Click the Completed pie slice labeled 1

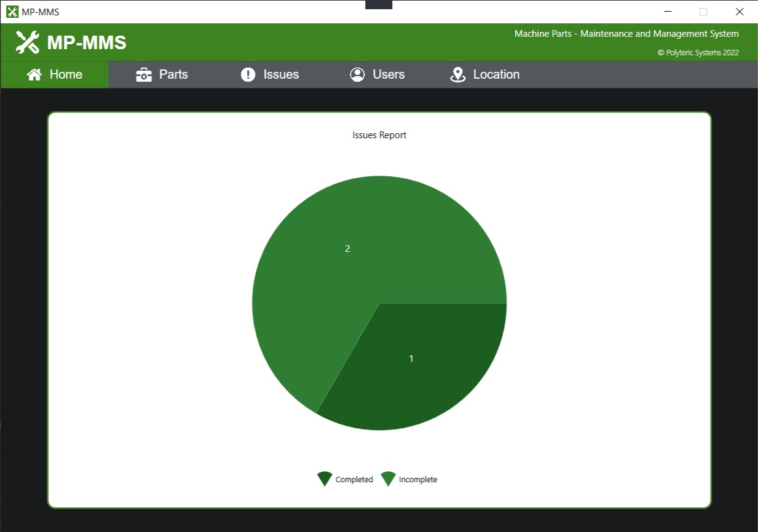tap(411, 358)
